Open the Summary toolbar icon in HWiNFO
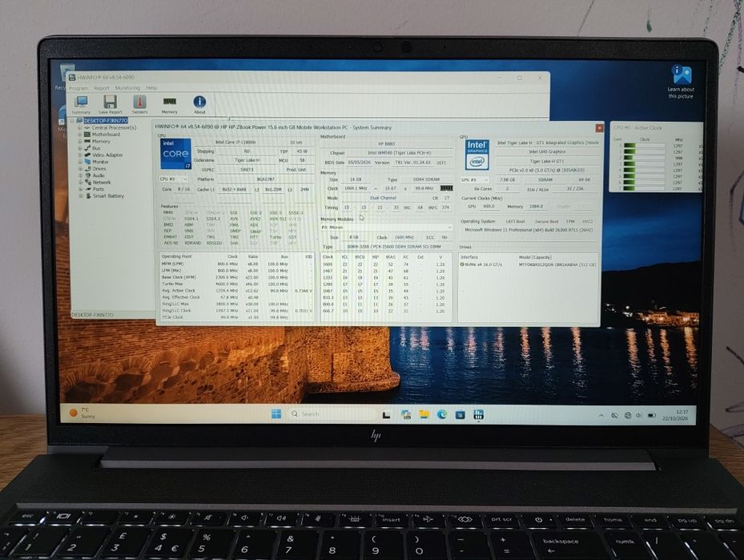744x560 pixels. 81,103
